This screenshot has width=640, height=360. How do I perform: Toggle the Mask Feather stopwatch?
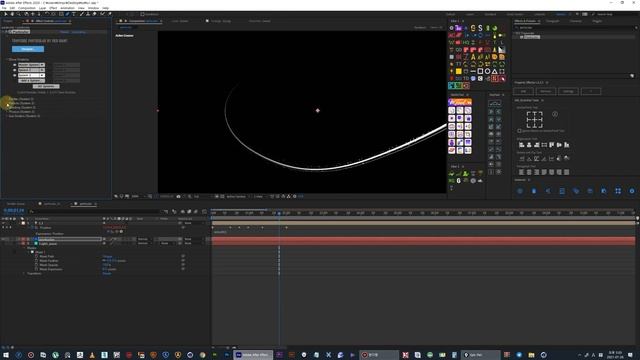coord(37,260)
